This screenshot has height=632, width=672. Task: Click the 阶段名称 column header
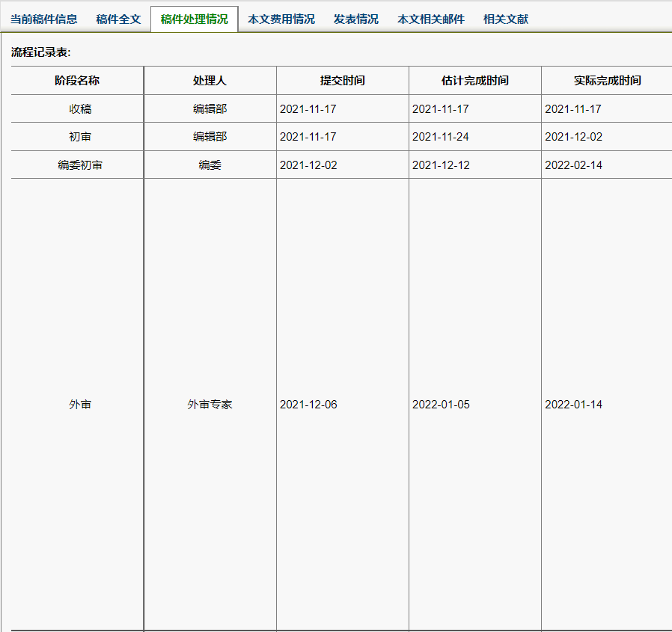pos(77,81)
